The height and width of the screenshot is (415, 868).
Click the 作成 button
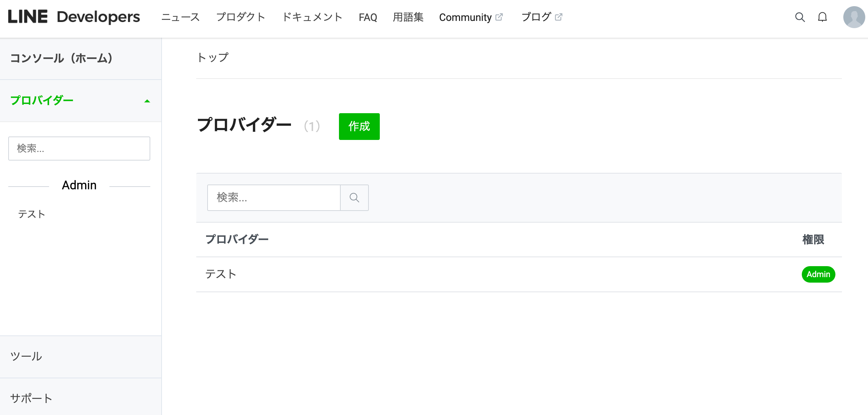[x=359, y=126]
